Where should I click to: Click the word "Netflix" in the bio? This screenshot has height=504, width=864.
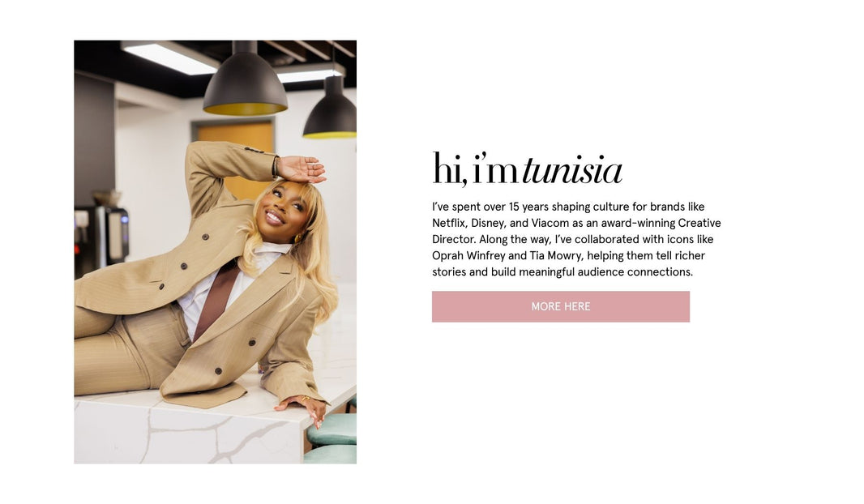[448, 223]
